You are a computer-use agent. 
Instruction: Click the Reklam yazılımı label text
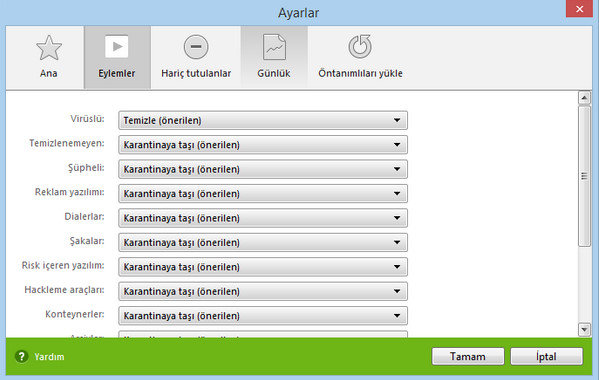click(70, 192)
